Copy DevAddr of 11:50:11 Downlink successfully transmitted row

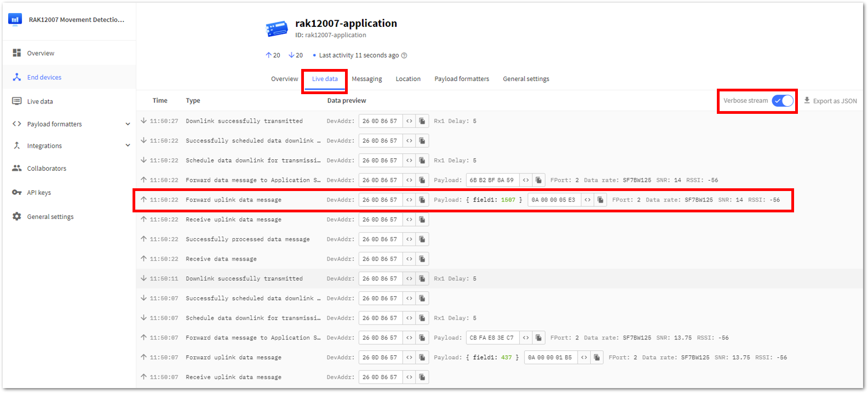(422, 279)
